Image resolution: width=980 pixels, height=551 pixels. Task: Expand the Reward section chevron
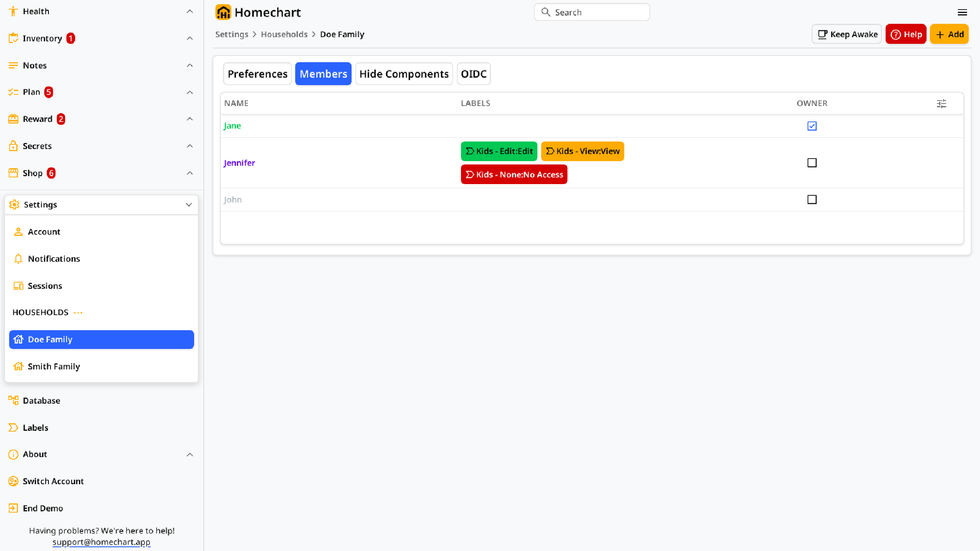click(190, 119)
